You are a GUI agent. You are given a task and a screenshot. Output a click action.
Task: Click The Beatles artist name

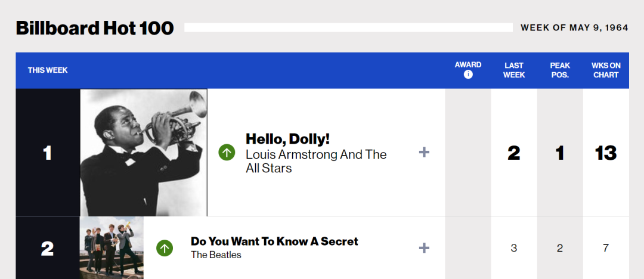coord(216,255)
